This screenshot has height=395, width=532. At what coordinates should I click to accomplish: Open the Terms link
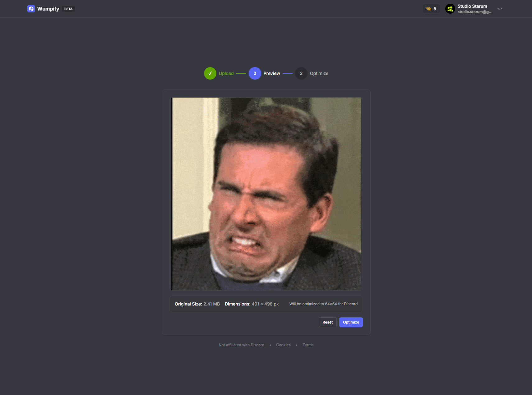308,345
